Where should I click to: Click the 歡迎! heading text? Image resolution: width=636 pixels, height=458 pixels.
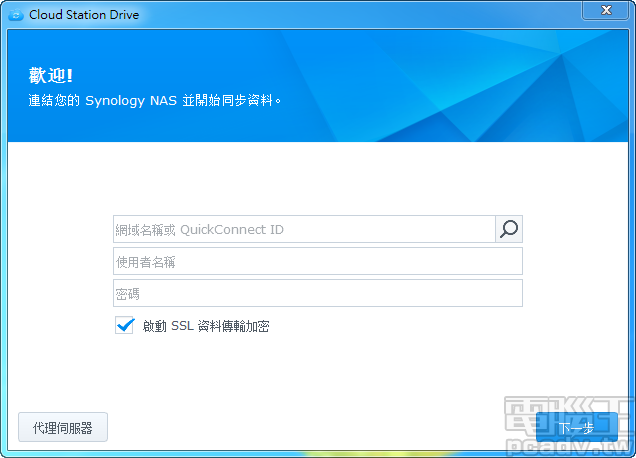coord(51,75)
